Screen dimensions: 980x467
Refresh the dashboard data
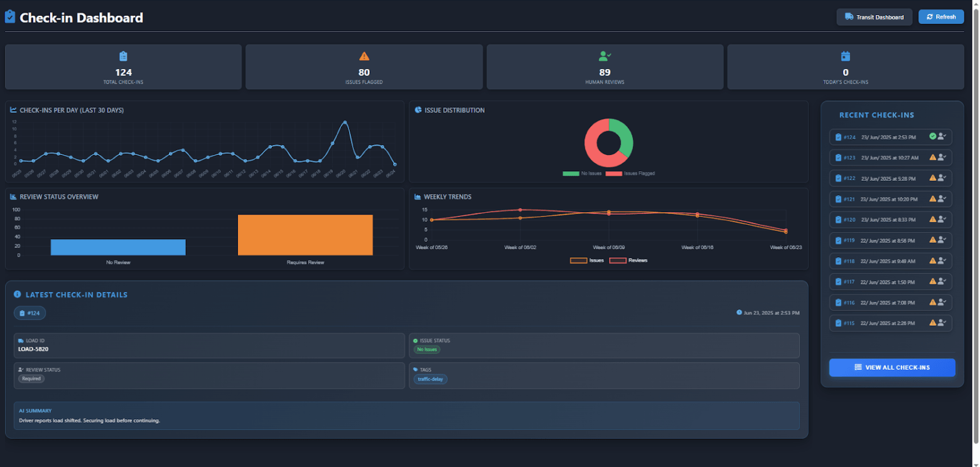click(940, 17)
